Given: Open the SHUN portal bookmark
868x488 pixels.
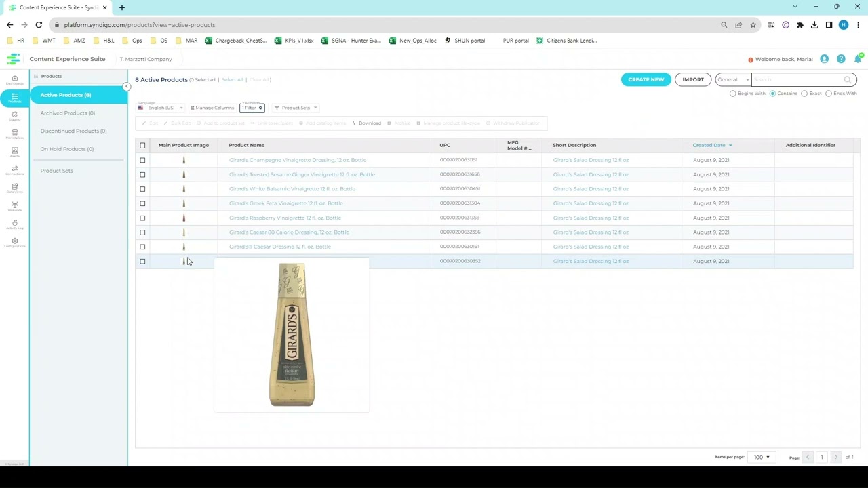Looking at the screenshot, I should (465, 41).
